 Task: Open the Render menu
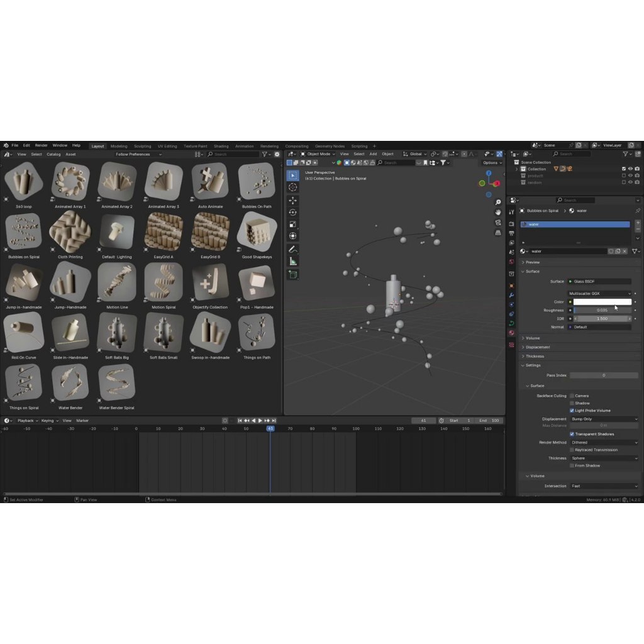[41, 145]
